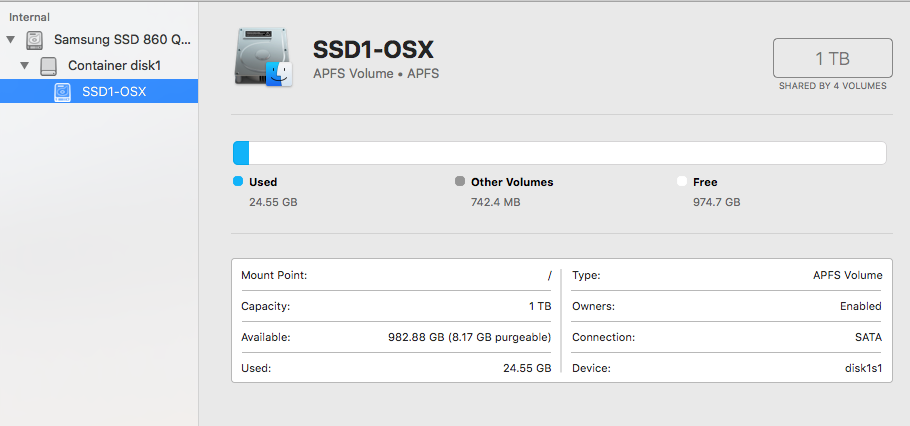Select SSD1-OSX volume row in sidebar
This screenshot has height=426, width=910.
point(99,91)
